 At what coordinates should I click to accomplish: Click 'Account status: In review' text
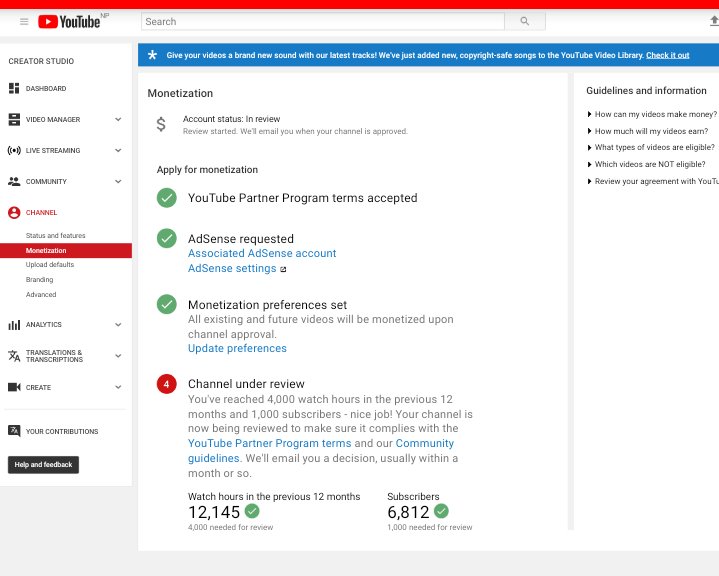tap(232, 119)
